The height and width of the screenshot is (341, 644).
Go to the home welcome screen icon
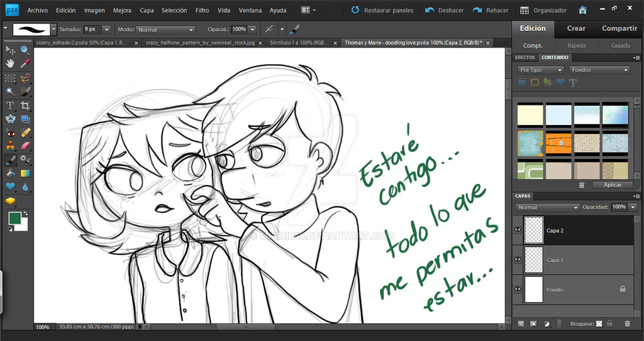[582, 10]
